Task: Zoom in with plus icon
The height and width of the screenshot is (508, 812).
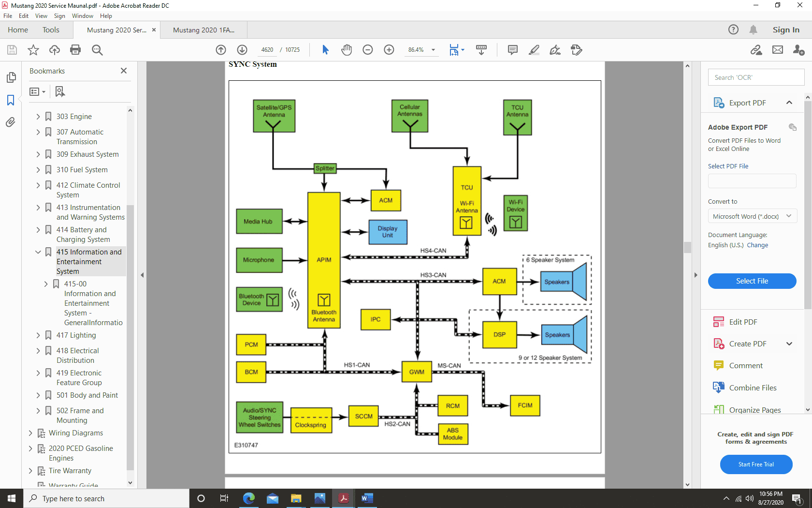Action: point(389,50)
